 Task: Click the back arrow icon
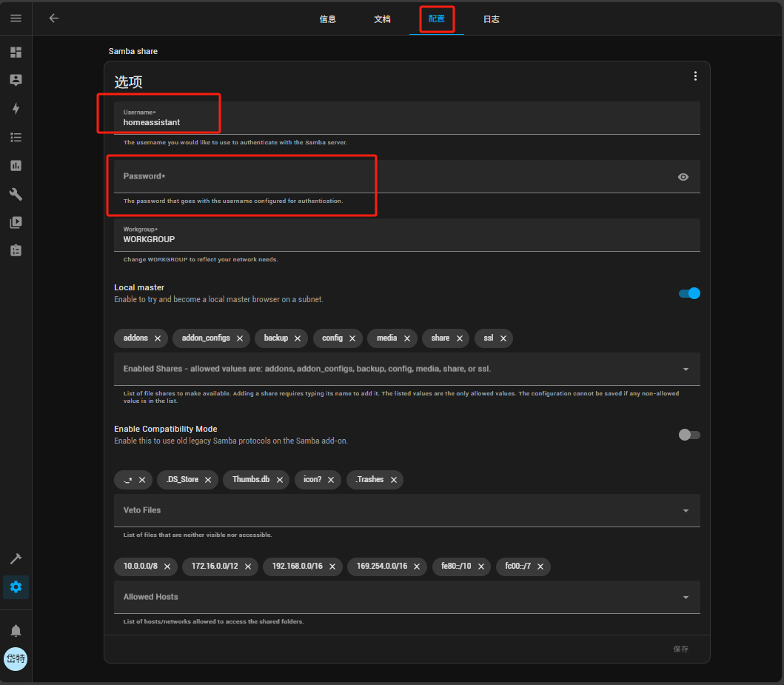pos(53,19)
